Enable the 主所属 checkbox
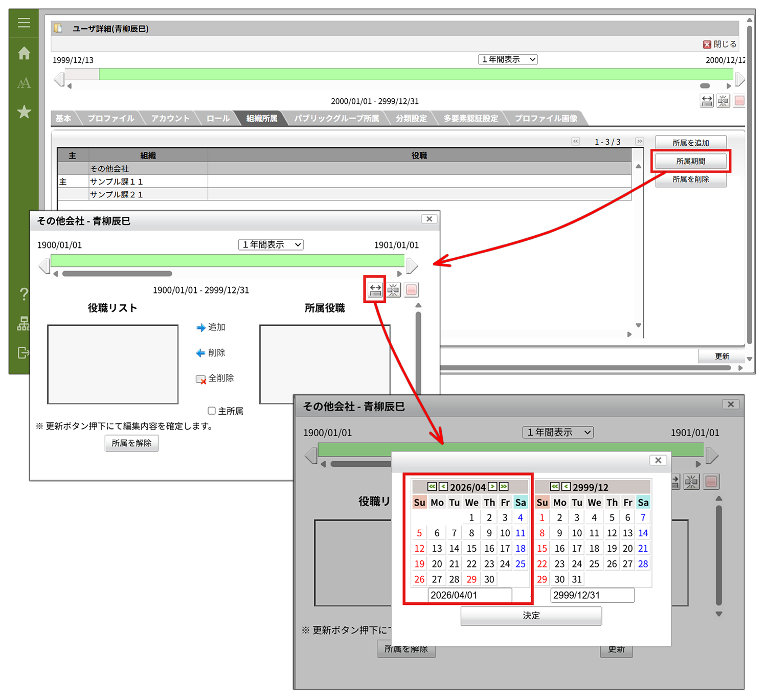 (x=212, y=411)
